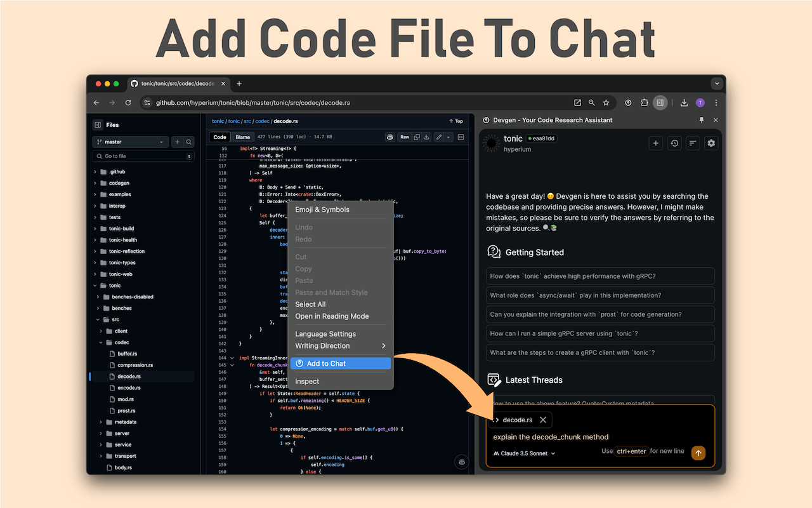The height and width of the screenshot is (508, 812).
Task: Collapse the Files side panel icon
Action: [98, 125]
